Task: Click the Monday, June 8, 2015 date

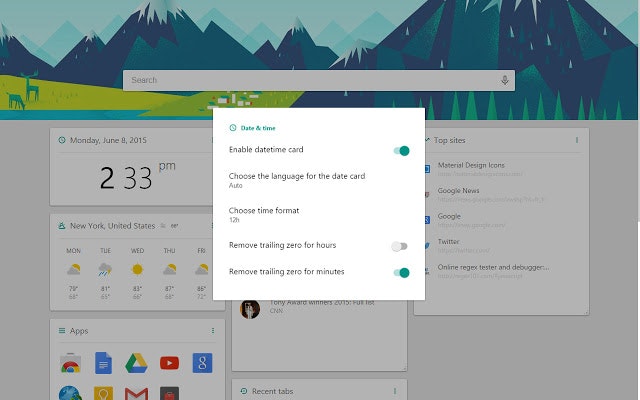Action: click(108, 140)
